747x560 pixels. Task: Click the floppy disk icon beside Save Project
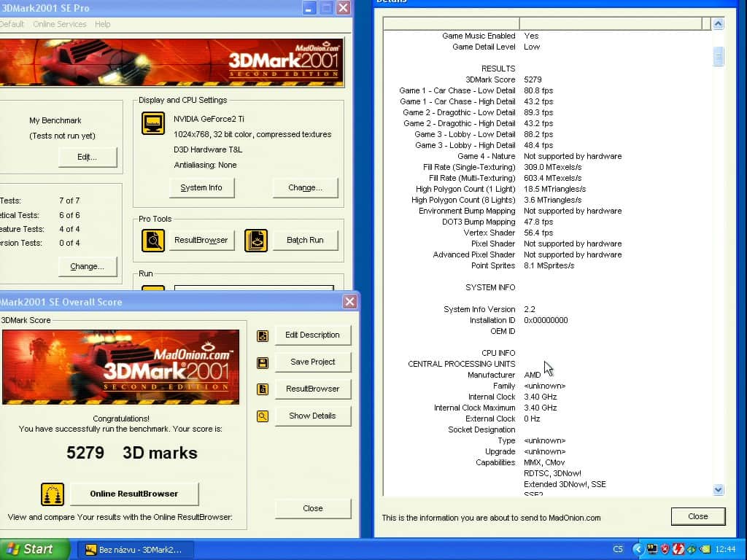click(x=263, y=363)
